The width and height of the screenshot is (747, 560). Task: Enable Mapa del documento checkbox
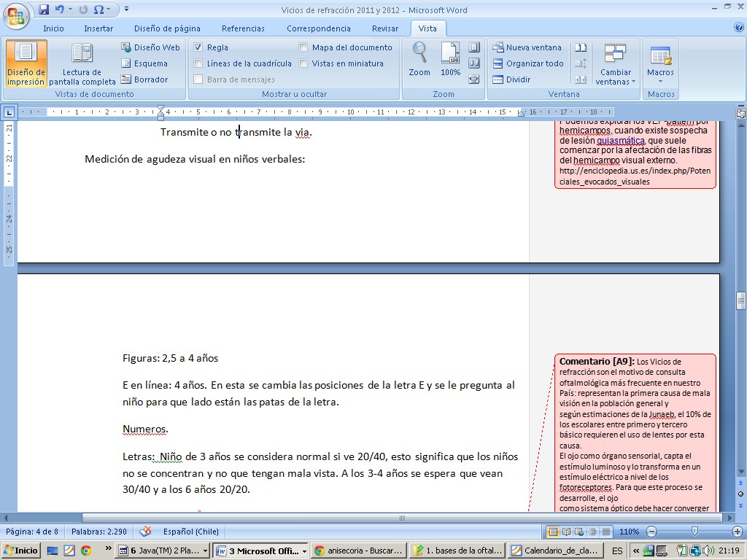[x=303, y=47]
